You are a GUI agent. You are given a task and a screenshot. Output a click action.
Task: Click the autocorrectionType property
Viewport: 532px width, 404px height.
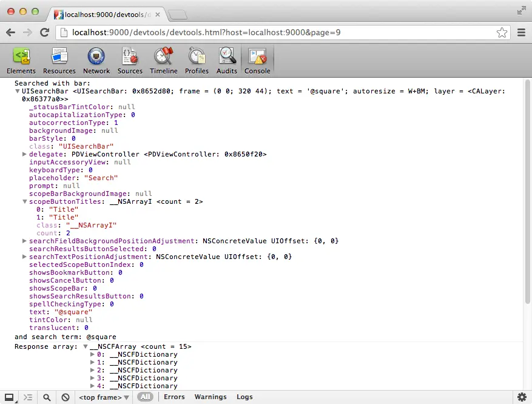point(73,123)
